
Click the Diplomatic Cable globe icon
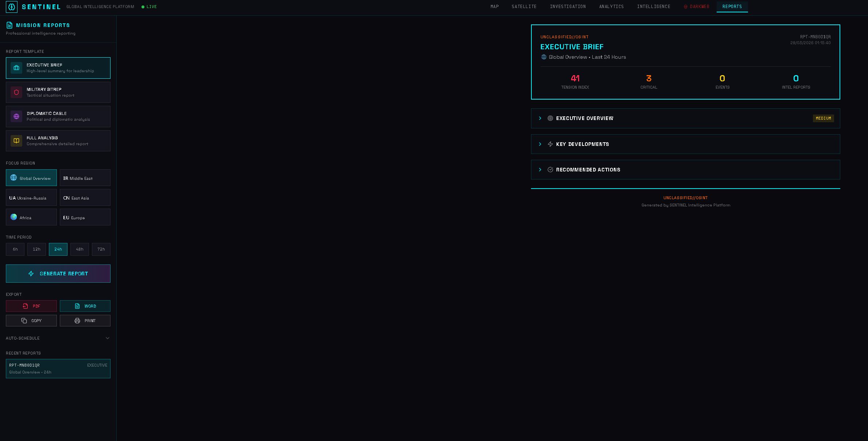pyautogui.click(x=16, y=116)
